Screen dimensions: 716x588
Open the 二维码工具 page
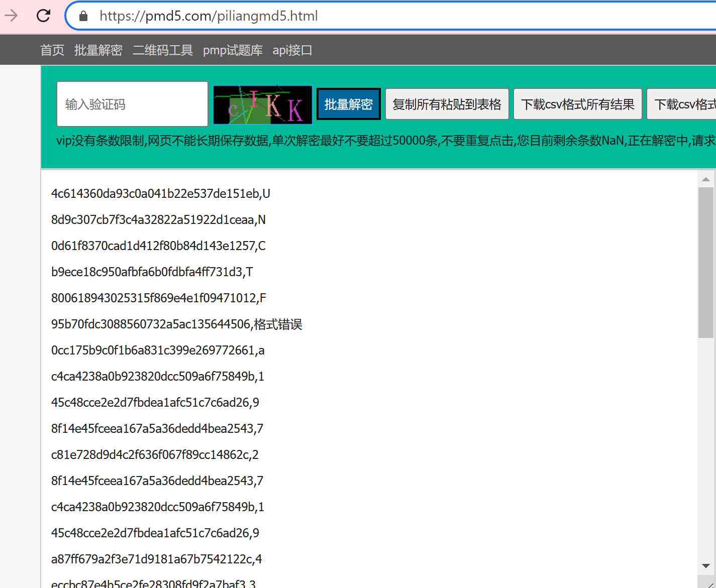click(x=162, y=50)
